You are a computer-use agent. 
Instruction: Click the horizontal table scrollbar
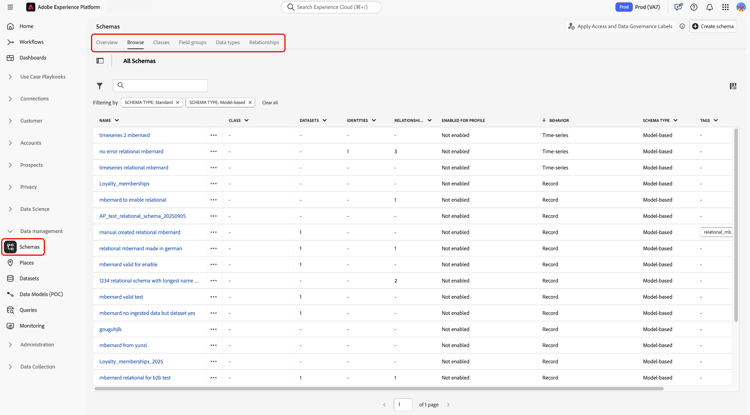tap(379, 389)
